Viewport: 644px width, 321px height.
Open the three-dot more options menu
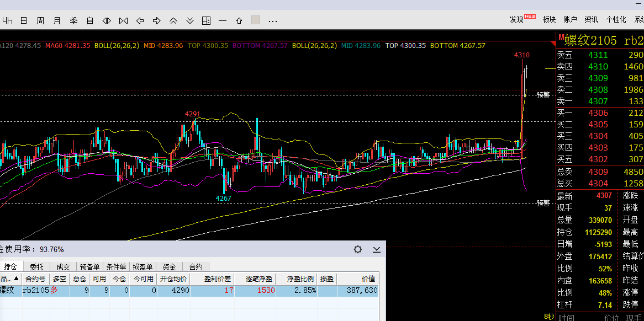tap(272, 21)
